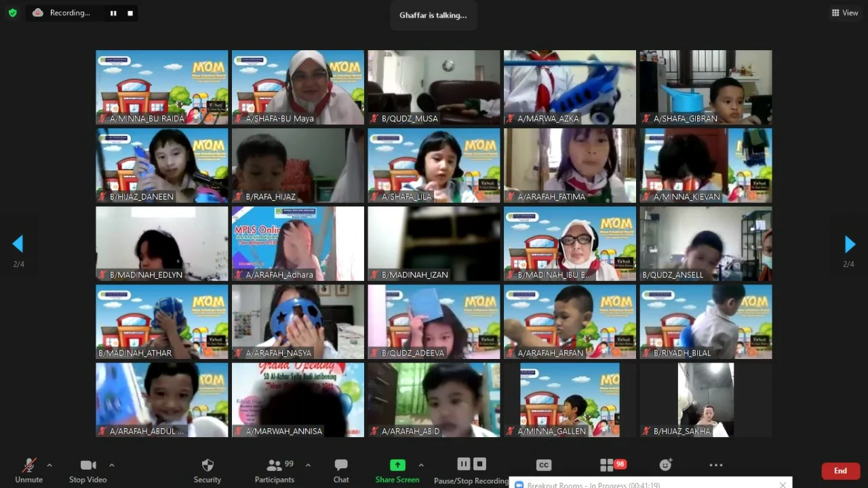Image resolution: width=868 pixels, height=488 pixels.
Task: Dismiss the Breakout Rooms in-progress notification
Action: tap(783, 485)
